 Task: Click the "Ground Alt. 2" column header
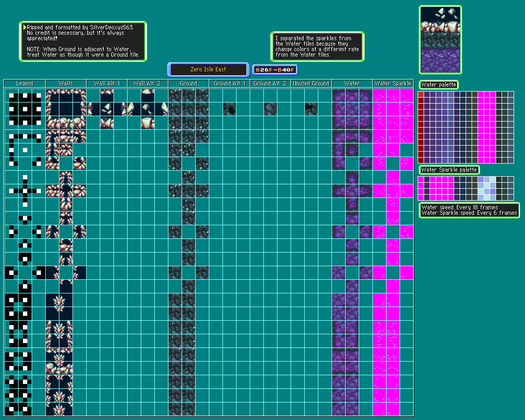[x=270, y=83]
